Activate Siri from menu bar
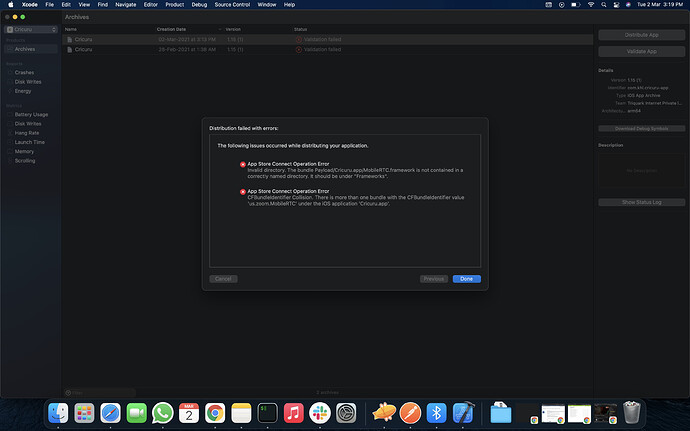This screenshot has height=431, width=690. click(628, 4)
